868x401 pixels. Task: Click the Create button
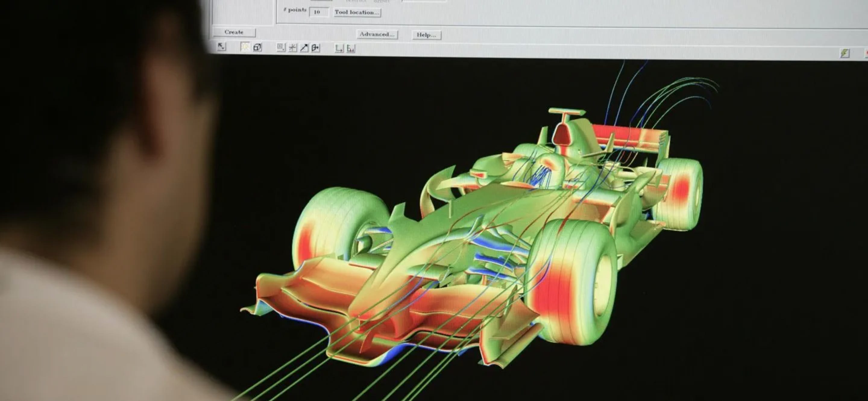coord(234,32)
